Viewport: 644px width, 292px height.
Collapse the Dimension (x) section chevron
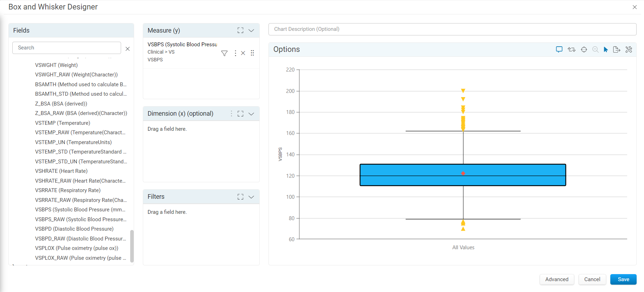[x=251, y=114]
